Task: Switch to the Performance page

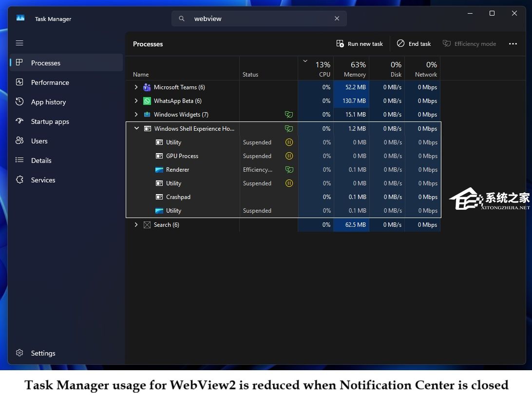Action: point(50,82)
